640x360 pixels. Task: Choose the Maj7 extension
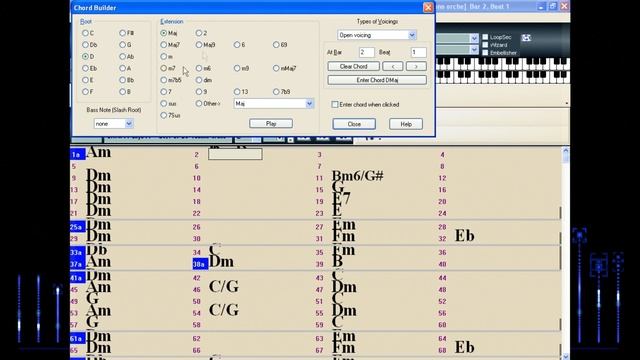pyautogui.click(x=164, y=44)
